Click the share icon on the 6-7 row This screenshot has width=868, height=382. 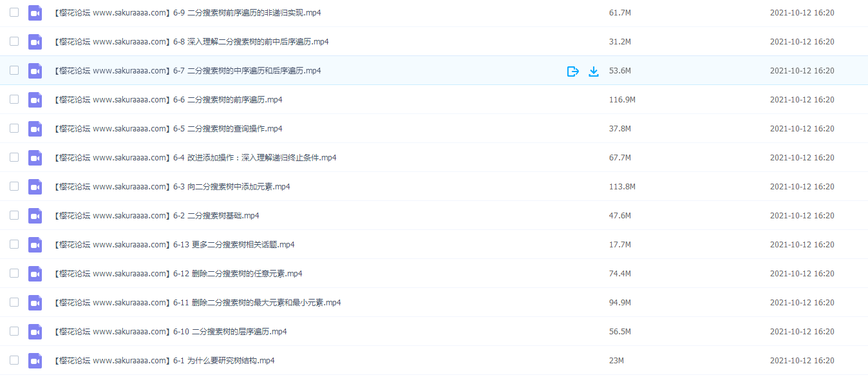(x=573, y=71)
